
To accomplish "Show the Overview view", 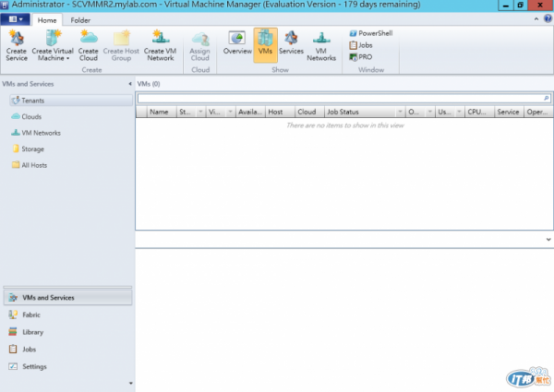I will (237, 43).
